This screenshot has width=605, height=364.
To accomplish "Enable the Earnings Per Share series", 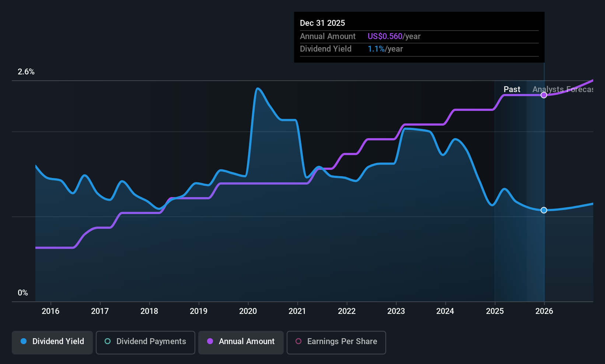I will pos(336,342).
